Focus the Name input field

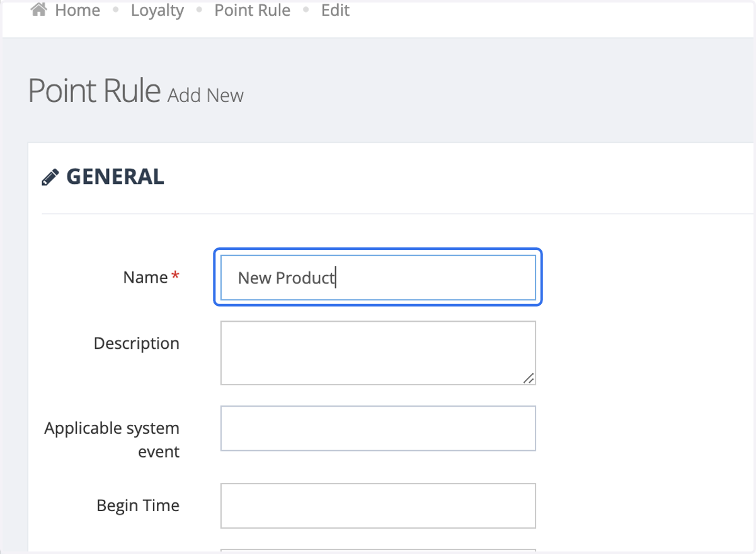tap(378, 278)
